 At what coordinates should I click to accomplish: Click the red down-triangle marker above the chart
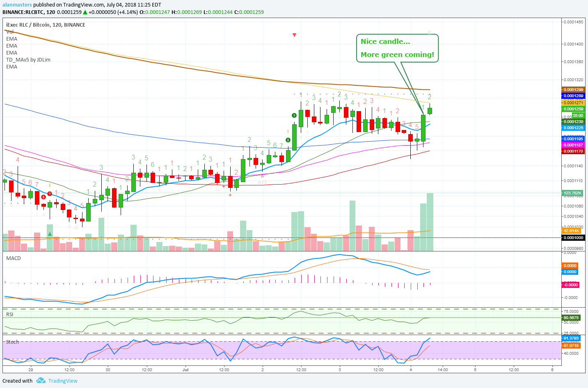click(x=294, y=35)
